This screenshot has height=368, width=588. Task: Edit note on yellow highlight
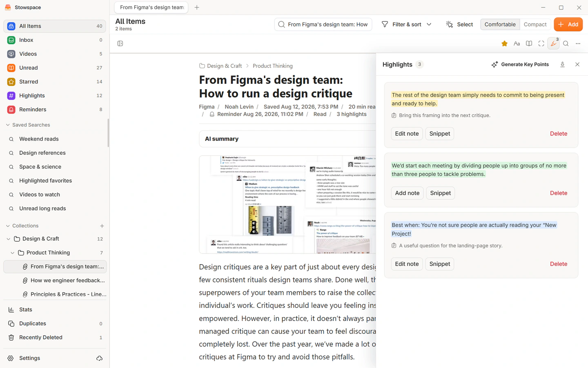[x=407, y=134]
